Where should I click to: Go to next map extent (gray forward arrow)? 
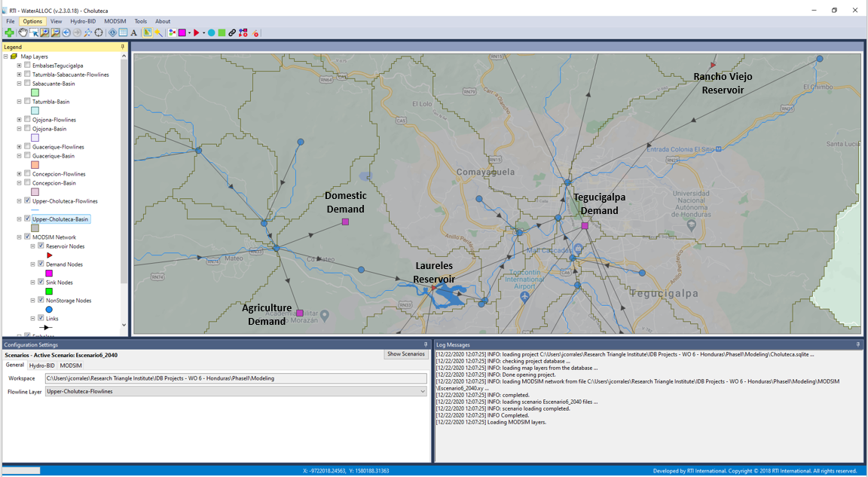pos(77,32)
